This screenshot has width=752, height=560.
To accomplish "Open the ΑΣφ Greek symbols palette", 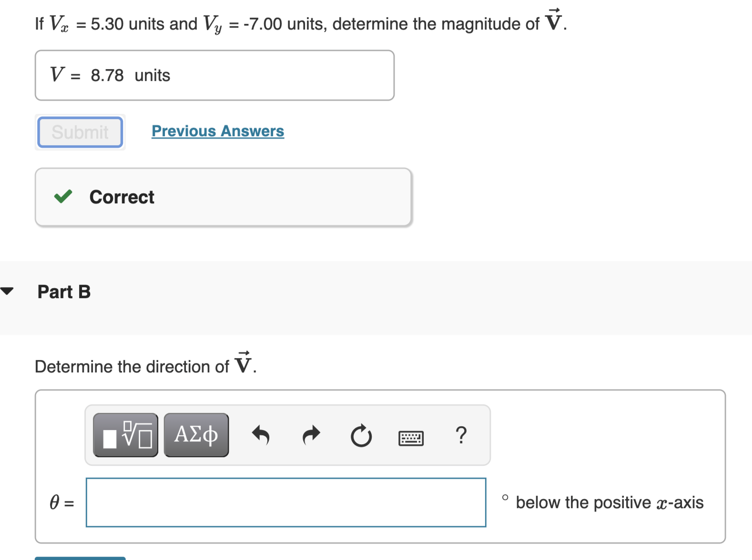I will 196,434.
